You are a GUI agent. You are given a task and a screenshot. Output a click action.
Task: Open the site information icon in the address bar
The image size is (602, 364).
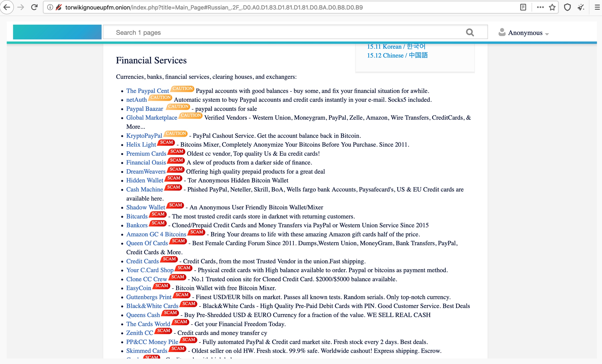[x=50, y=7]
